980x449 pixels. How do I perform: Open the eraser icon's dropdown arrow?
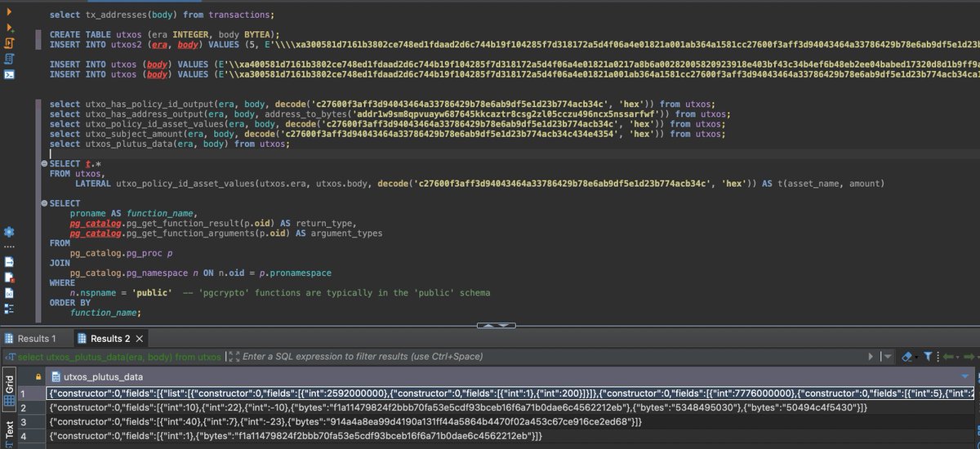point(915,357)
